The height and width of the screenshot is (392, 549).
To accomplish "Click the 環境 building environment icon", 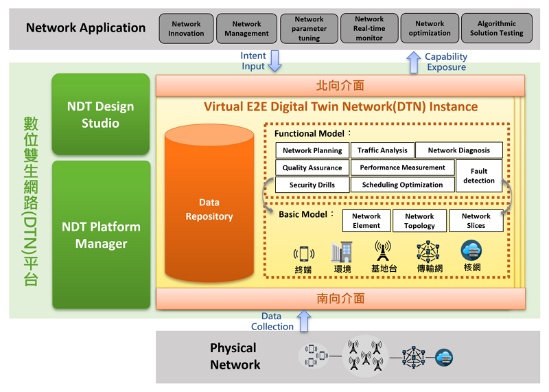I will [x=342, y=253].
